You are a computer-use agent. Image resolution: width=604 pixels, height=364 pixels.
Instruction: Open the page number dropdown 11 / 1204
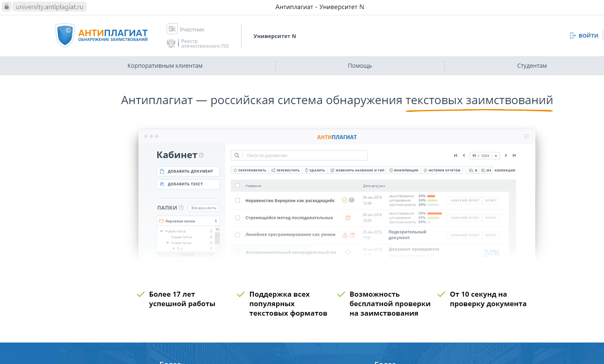coord(485,156)
